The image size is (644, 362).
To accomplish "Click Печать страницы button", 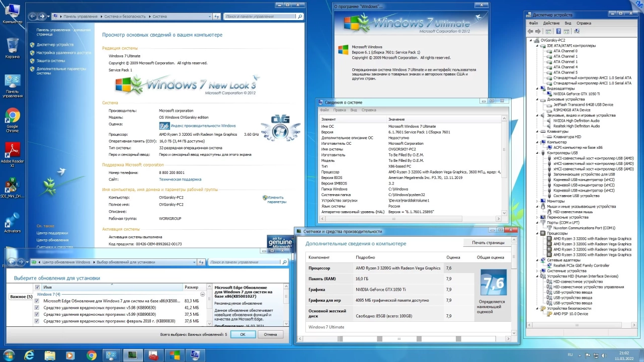I will click(488, 242).
